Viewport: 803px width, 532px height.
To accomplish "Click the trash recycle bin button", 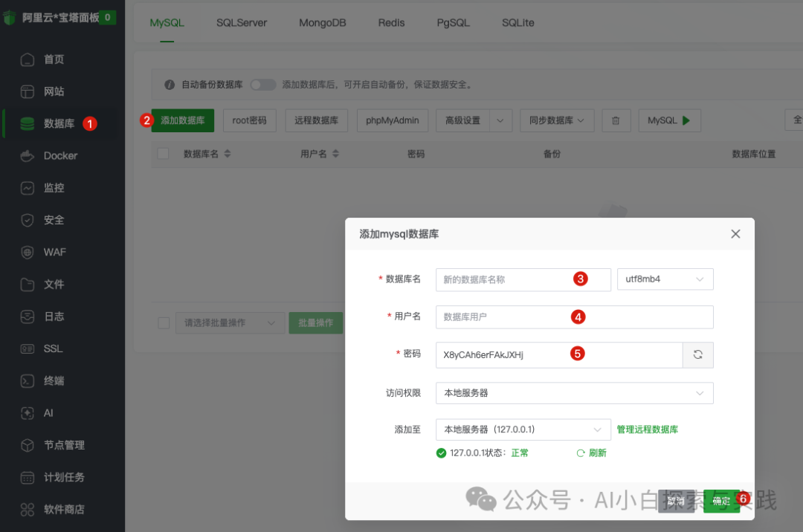I will click(x=616, y=120).
